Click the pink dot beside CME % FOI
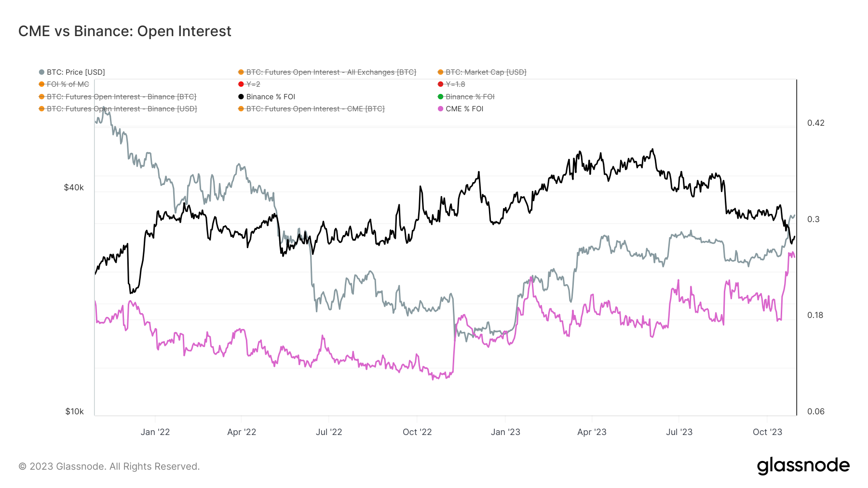The image size is (868, 488). pos(441,109)
